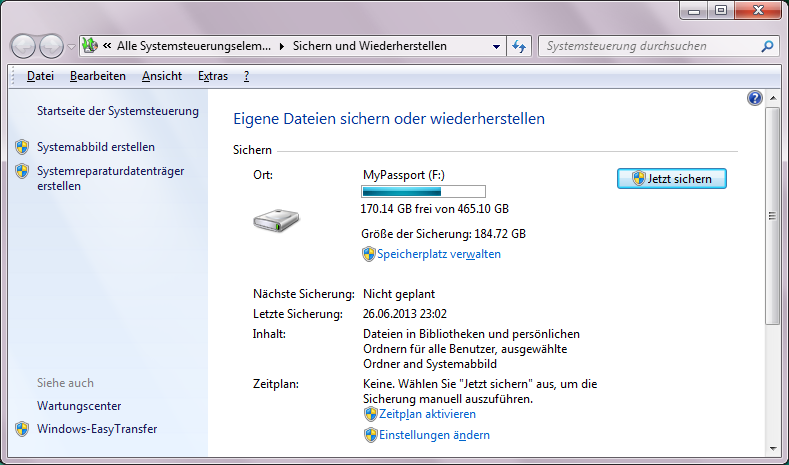Open the address bar history dropdown

(496, 46)
